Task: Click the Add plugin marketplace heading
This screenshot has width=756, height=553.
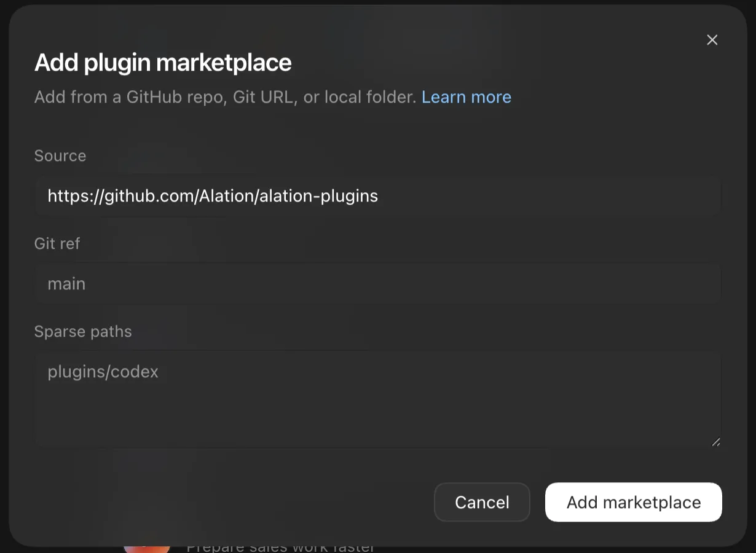Action: 163,62
